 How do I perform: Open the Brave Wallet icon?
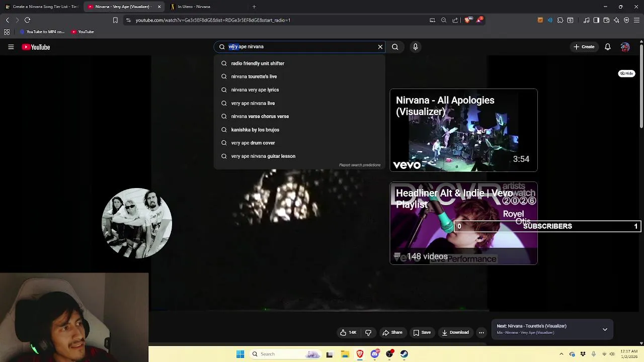[606, 20]
